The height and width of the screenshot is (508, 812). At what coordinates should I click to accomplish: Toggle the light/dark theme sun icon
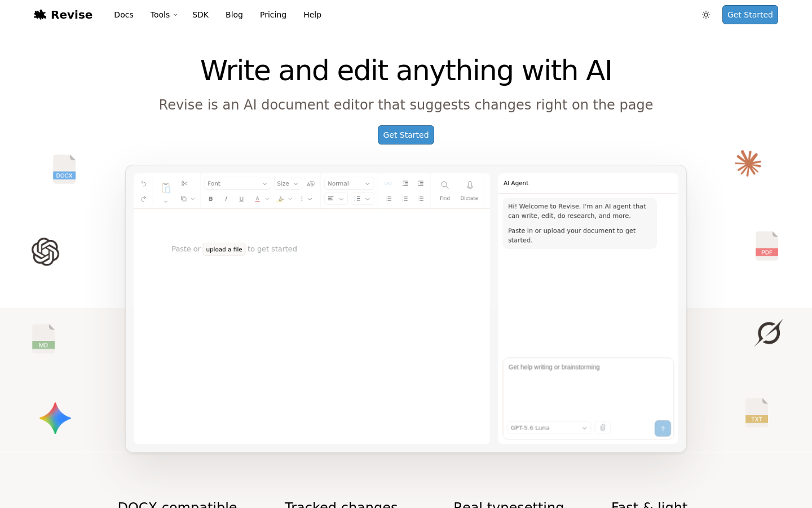(706, 15)
